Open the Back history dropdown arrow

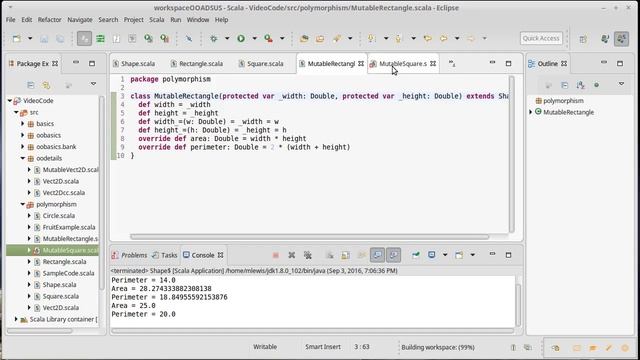click(457, 38)
